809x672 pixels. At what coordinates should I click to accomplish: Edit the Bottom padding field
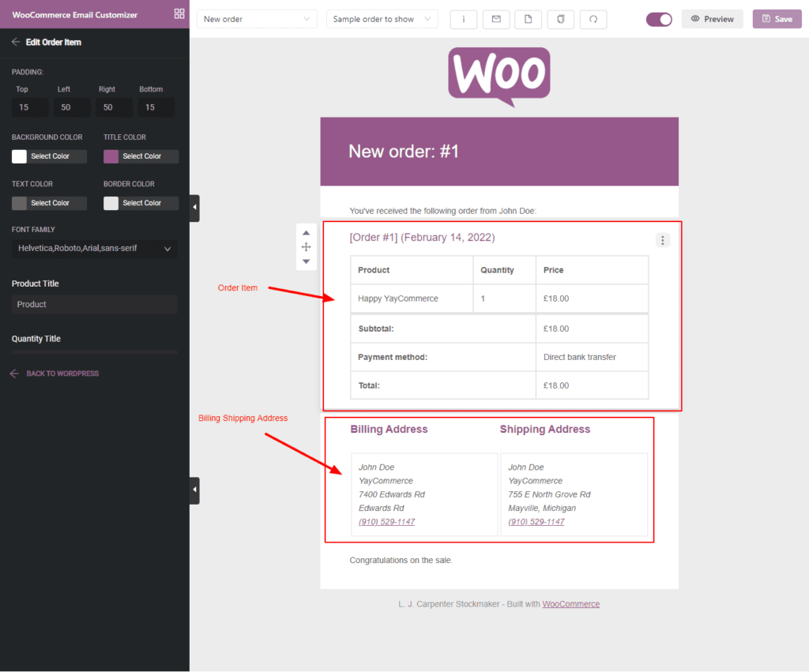(x=156, y=107)
